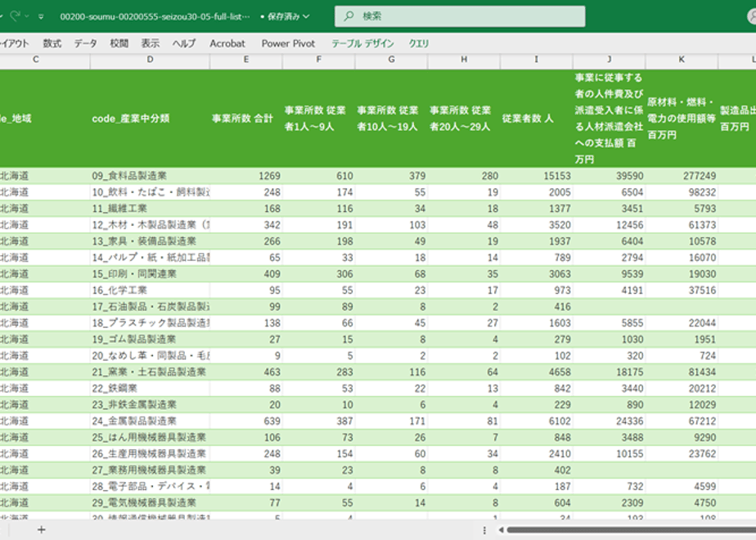This screenshot has height=540, width=756.
Task: Click the cell 27_業務用機械器具製造業
Action: (x=150, y=470)
